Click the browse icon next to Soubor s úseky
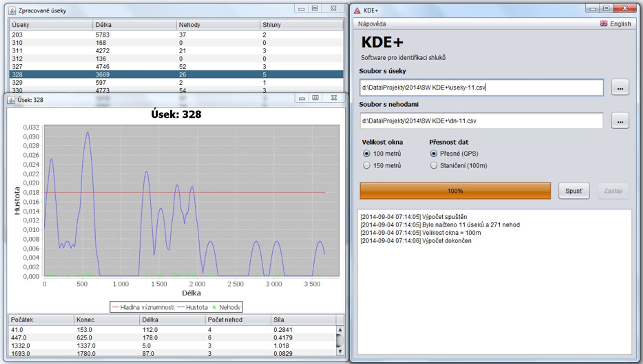The image size is (643, 364). (x=621, y=87)
